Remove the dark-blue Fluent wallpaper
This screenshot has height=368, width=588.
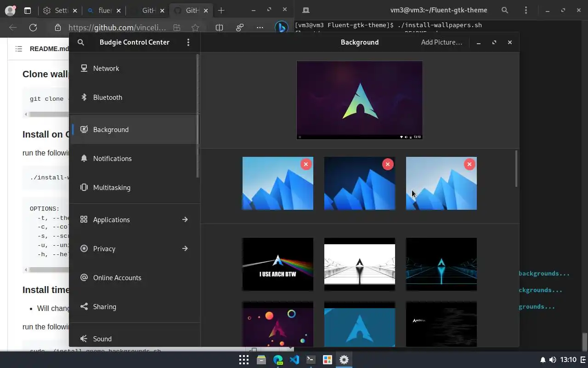tap(388, 164)
